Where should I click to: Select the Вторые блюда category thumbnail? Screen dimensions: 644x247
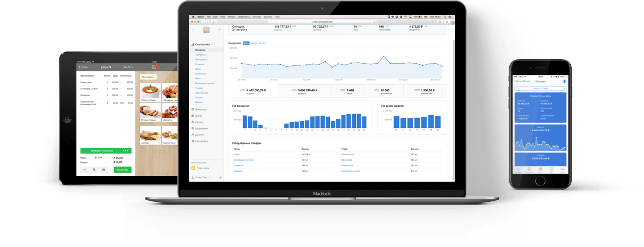click(150, 113)
